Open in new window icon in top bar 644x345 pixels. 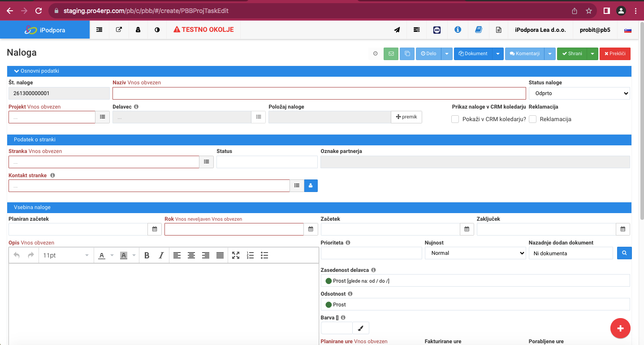119,30
